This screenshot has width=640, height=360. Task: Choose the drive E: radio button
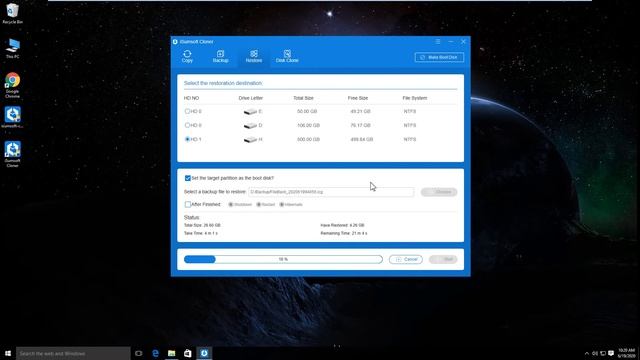pyautogui.click(x=187, y=111)
